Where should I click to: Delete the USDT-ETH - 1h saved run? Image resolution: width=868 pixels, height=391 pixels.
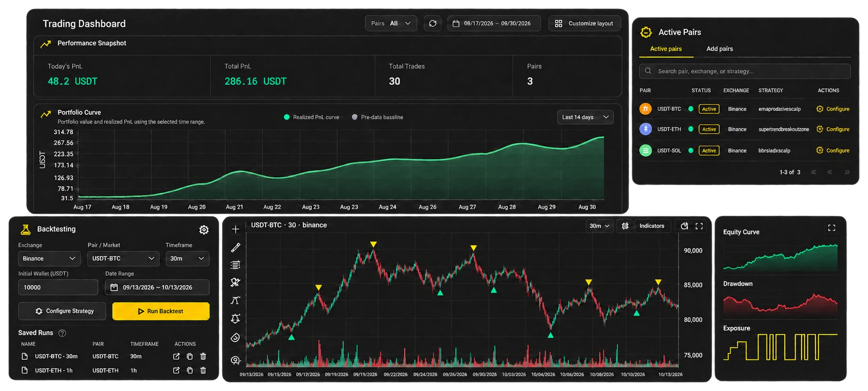click(x=203, y=371)
